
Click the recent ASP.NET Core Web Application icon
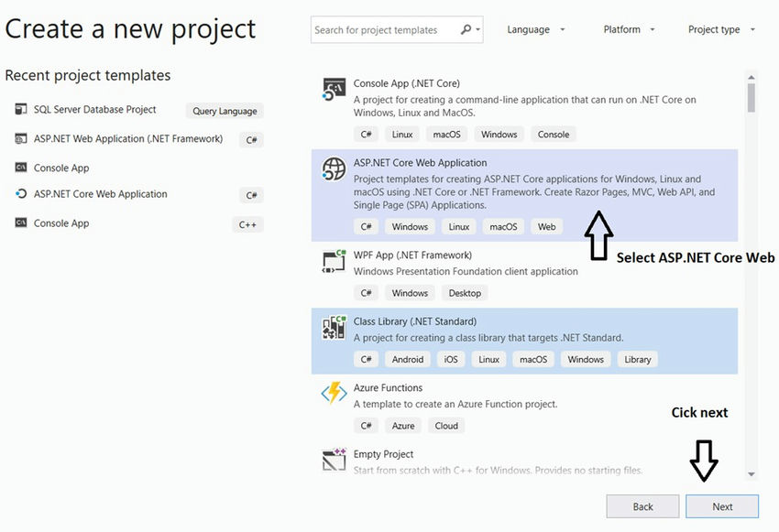coord(21,194)
